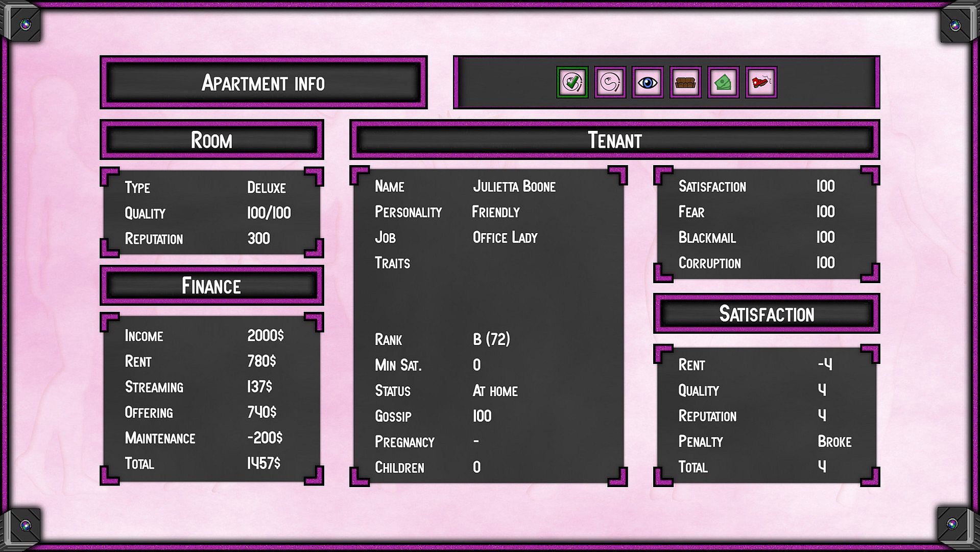Click the Rank label

pyautogui.click(x=389, y=339)
